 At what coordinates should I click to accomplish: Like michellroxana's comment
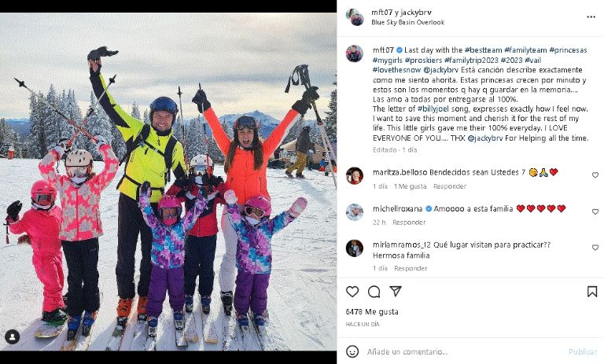pos(595,211)
